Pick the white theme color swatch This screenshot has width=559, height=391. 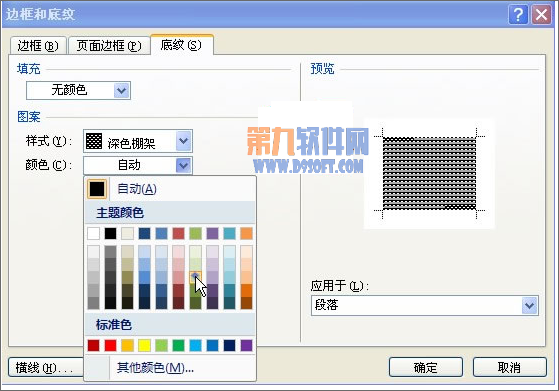click(93, 233)
